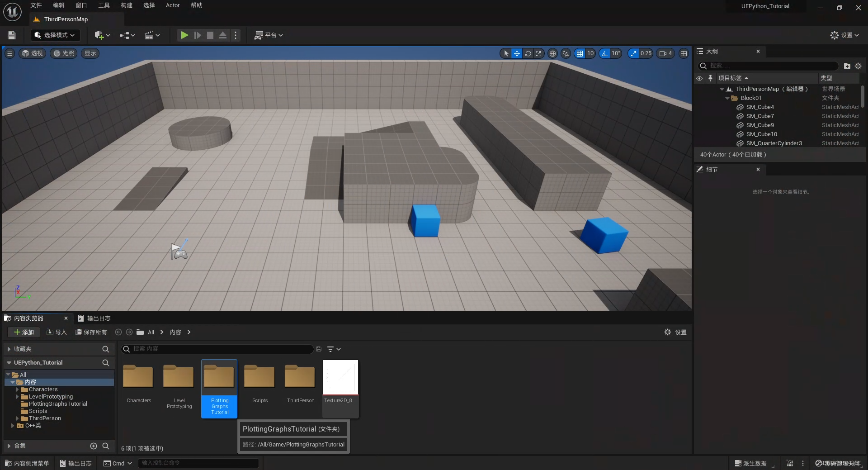Screen dimensions: 868x470
Task: Open the cinematics clapperboard dropdown
Action: point(152,35)
